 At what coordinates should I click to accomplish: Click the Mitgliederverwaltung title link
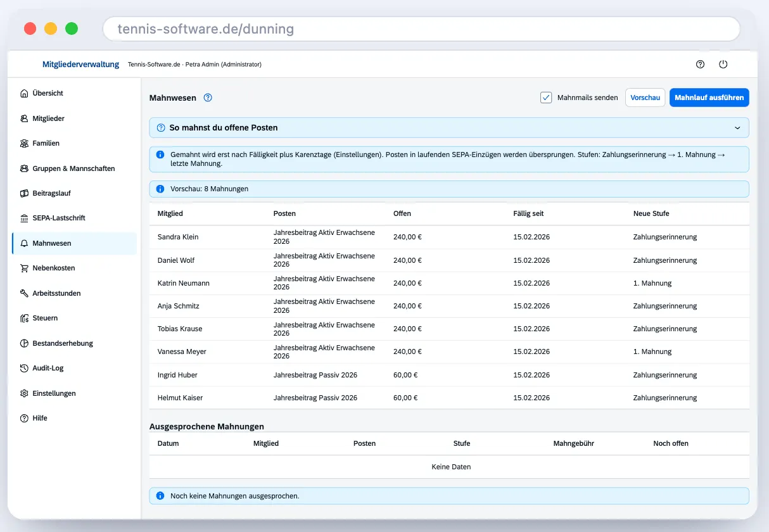[x=80, y=64]
